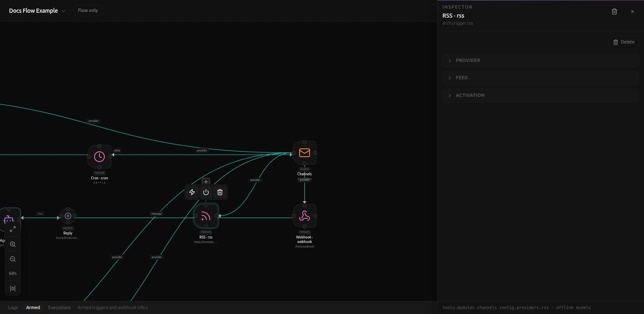Viewport: 644px width, 314px height.
Task: Click the 'https://example....' RSS node subtitle
Action: click(x=206, y=242)
